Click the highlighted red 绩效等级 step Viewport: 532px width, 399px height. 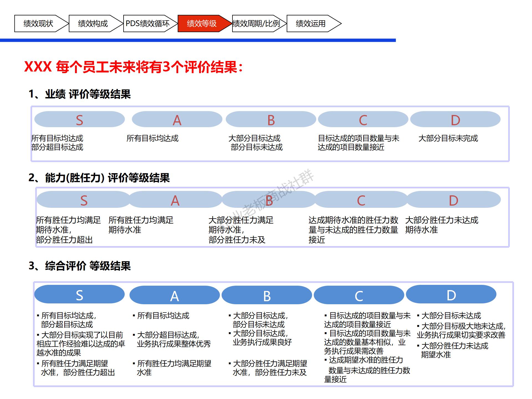pyautogui.click(x=204, y=24)
